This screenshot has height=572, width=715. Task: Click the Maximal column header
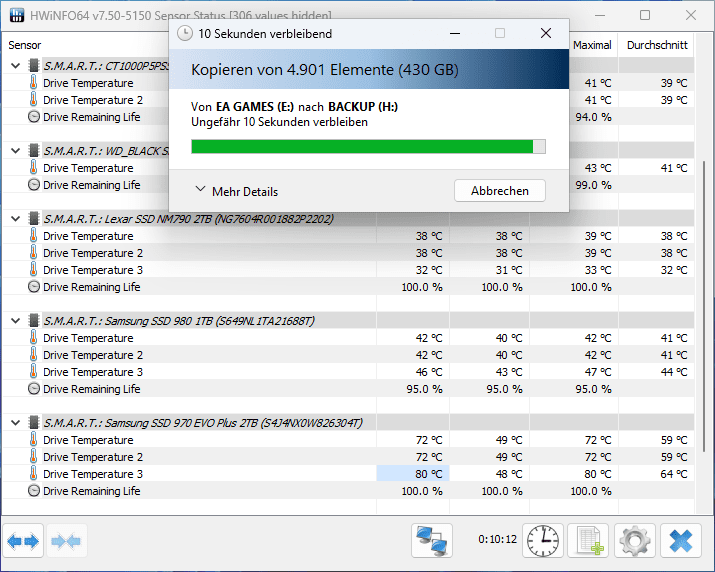592,45
